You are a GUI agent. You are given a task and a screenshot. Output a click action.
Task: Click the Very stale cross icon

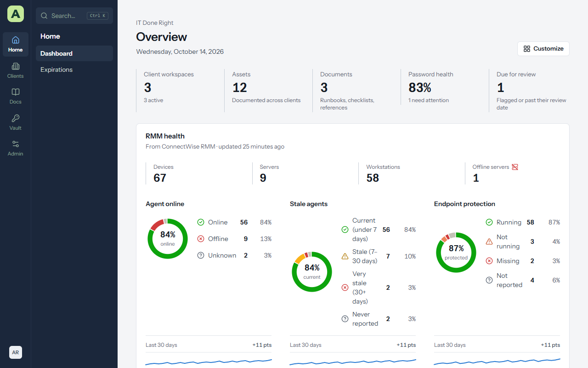tap(345, 287)
